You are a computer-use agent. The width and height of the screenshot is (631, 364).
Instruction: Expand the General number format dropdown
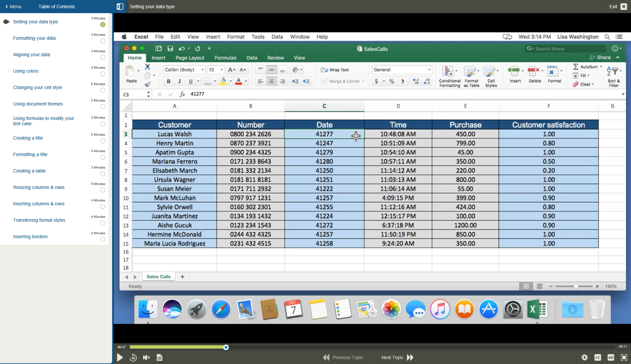click(x=429, y=70)
